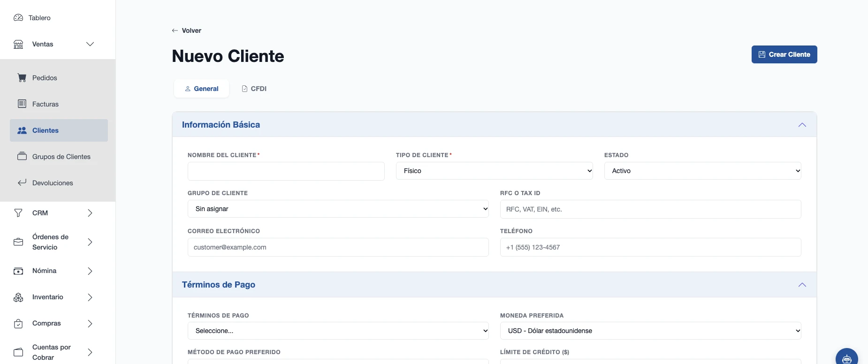Click the Devoluciones return arrow icon
Viewport: 868px width, 364px height.
[22, 182]
